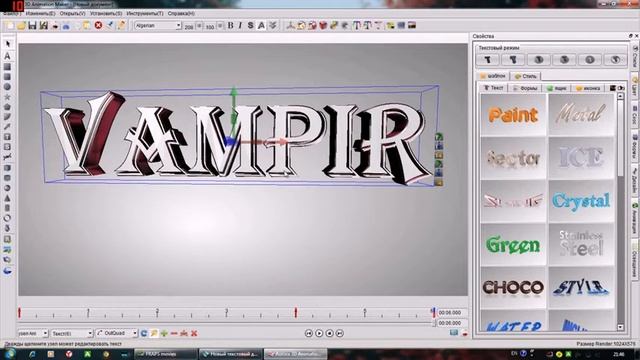Choose the last text mode button

[615, 60]
